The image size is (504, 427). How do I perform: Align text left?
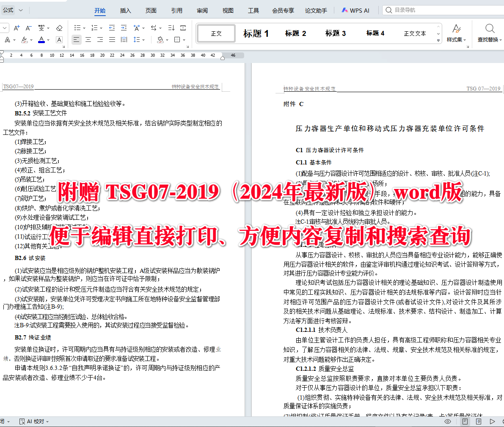tap(76, 40)
